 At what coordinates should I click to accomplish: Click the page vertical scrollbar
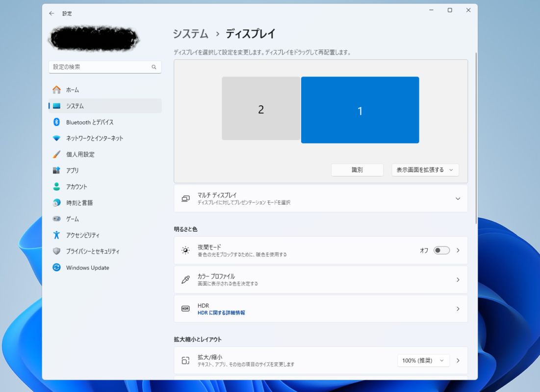[476, 138]
